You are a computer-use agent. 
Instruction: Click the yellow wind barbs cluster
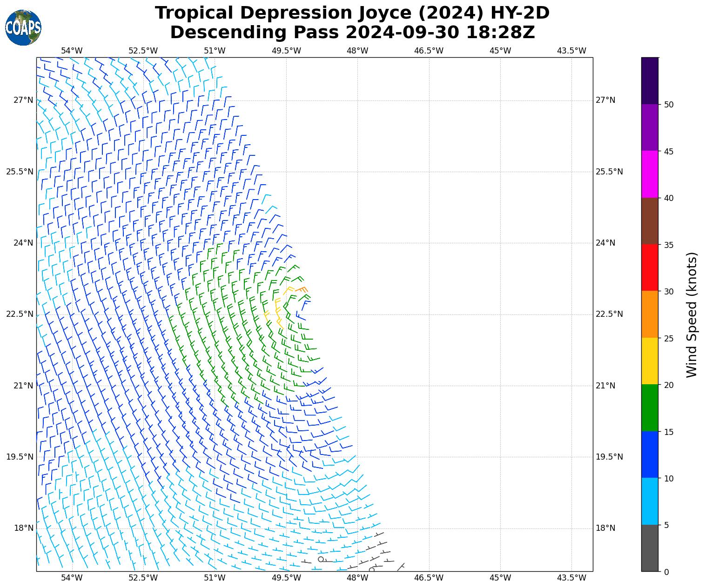[278, 309]
